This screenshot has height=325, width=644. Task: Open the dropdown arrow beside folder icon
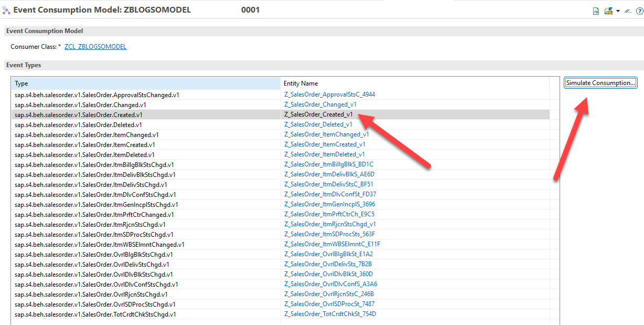click(x=618, y=11)
